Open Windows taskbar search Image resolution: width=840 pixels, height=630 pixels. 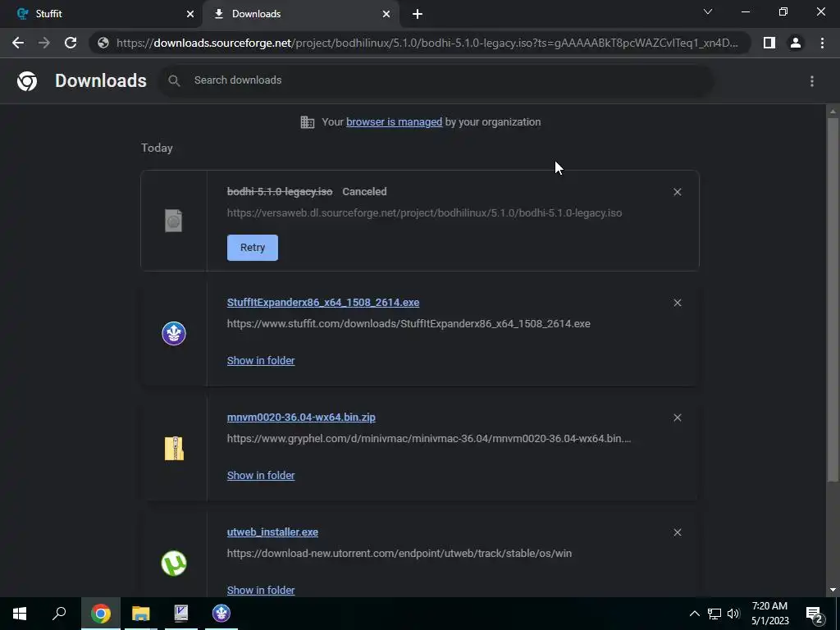(59, 614)
